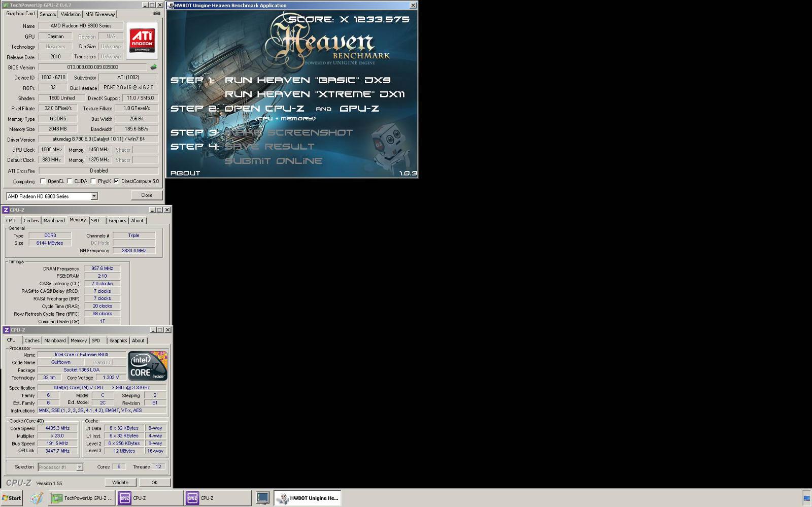Click the DRAM Frequency value 957.6 MHz
Screen dimensions: 812x507
[102, 268]
